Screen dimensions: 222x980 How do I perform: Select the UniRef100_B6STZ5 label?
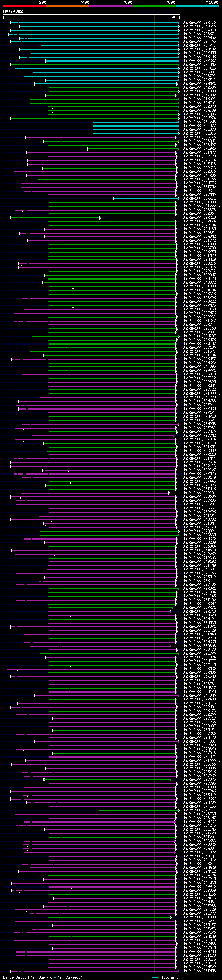199,137
